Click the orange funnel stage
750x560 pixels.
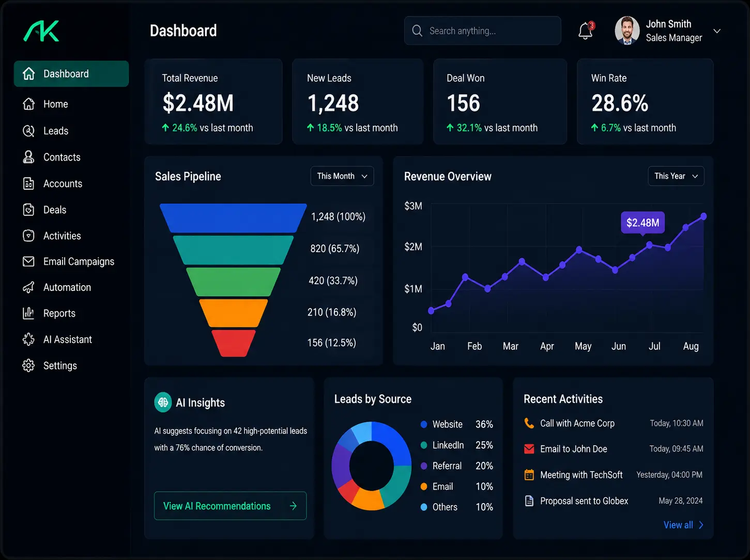234,313
